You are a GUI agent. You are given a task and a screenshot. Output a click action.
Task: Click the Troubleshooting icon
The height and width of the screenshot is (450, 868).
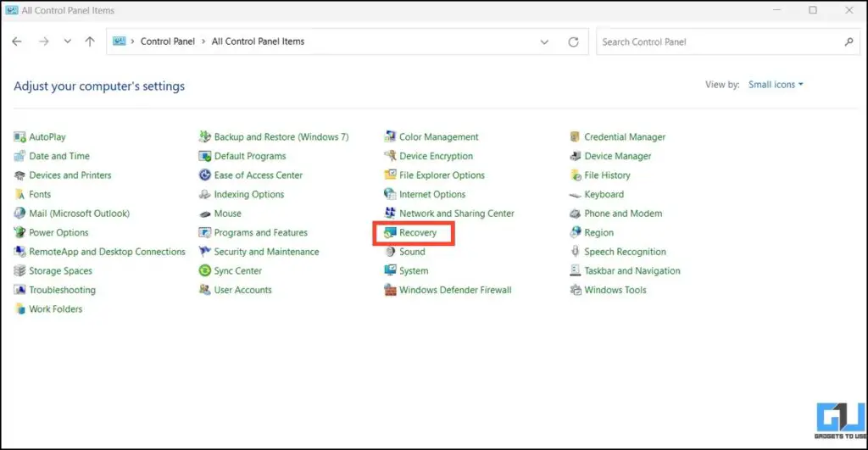[20, 291]
